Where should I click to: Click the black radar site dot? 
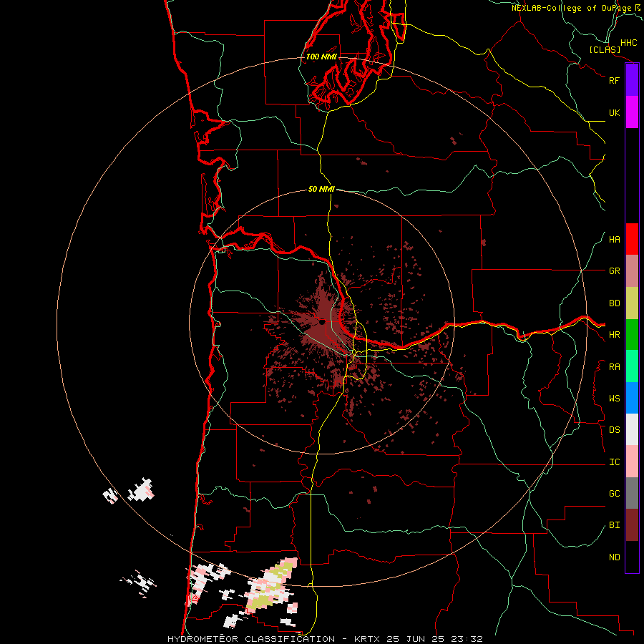[322, 323]
